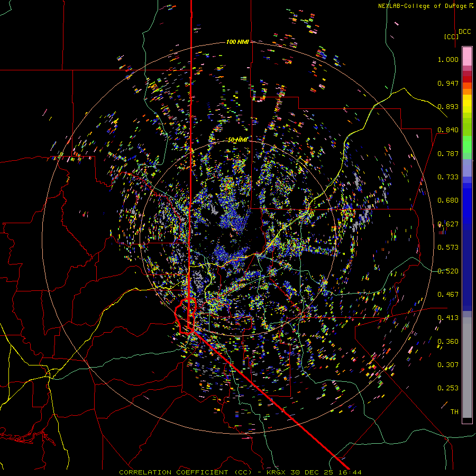476x476 pixels.
Task: Pick the pink top segment of color bar
Action: click(x=467, y=56)
